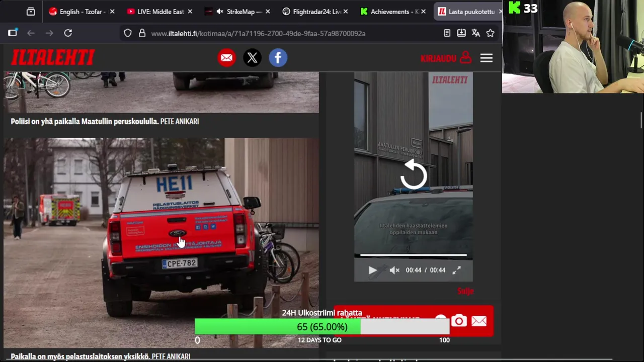Click the Kirjaudu login link

click(438, 58)
